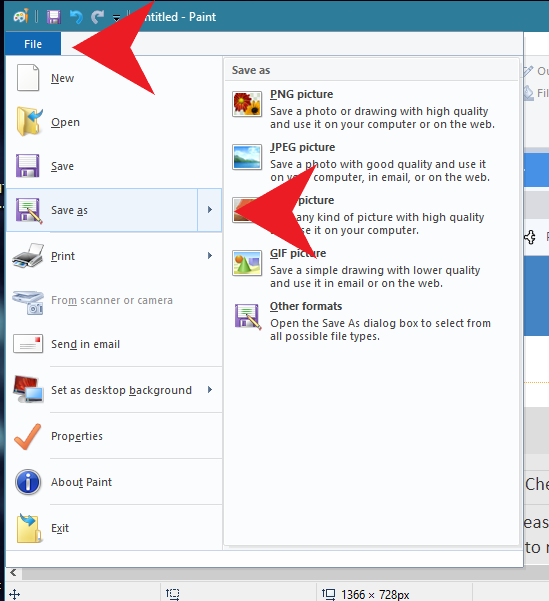The image size is (549, 601).
Task: Click the envelope Send in email icon
Action: (28, 343)
